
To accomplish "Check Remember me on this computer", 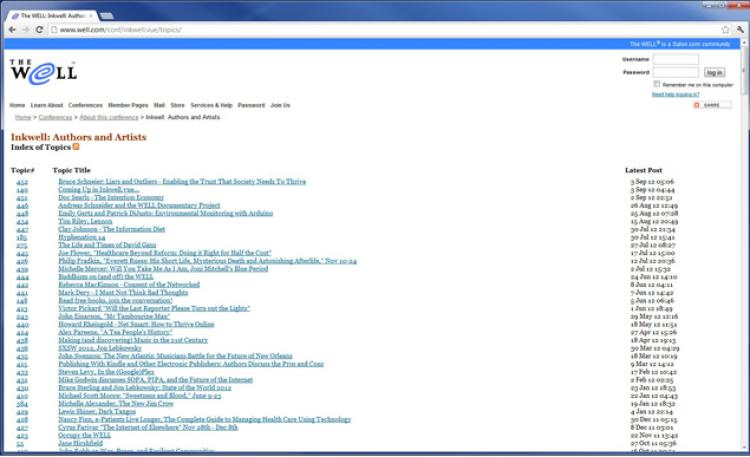I will pos(657,84).
